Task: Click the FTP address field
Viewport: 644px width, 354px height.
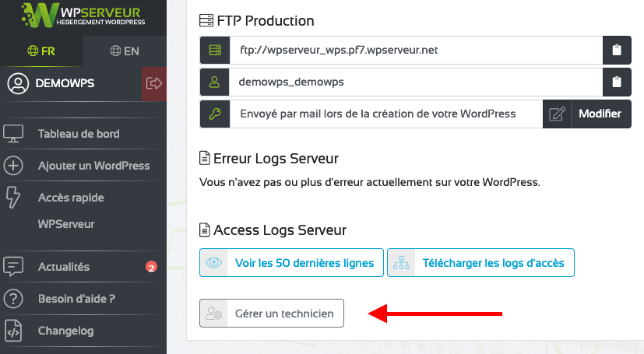Action: 416,50
